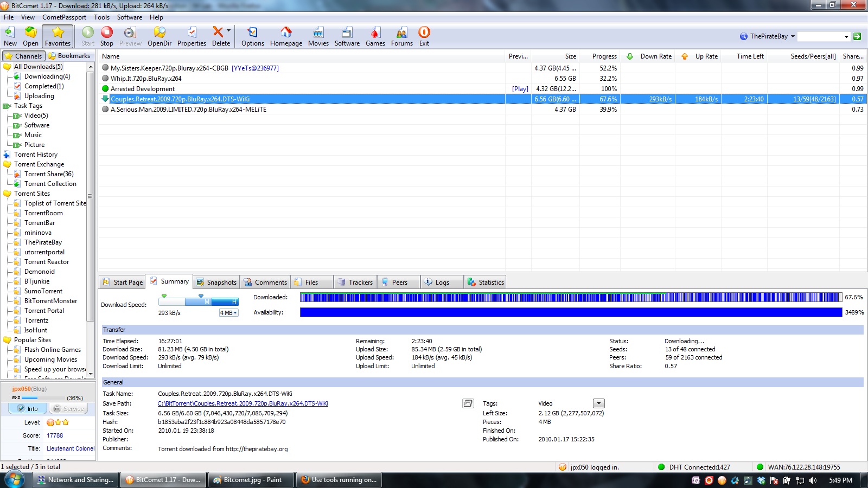This screenshot has width=868, height=488.
Task: Click the OpenDir folder icon
Action: [x=159, y=36]
